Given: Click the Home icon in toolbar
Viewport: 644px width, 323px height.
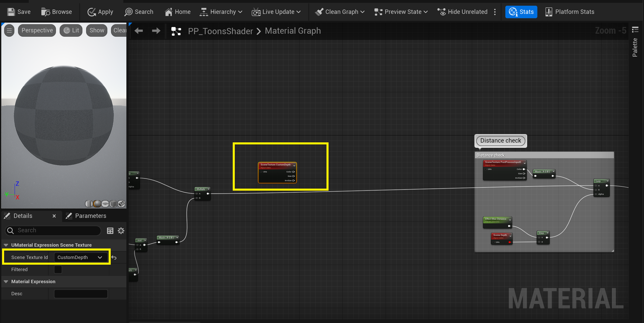Looking at the screenshot, I should [x=169, y=12].
